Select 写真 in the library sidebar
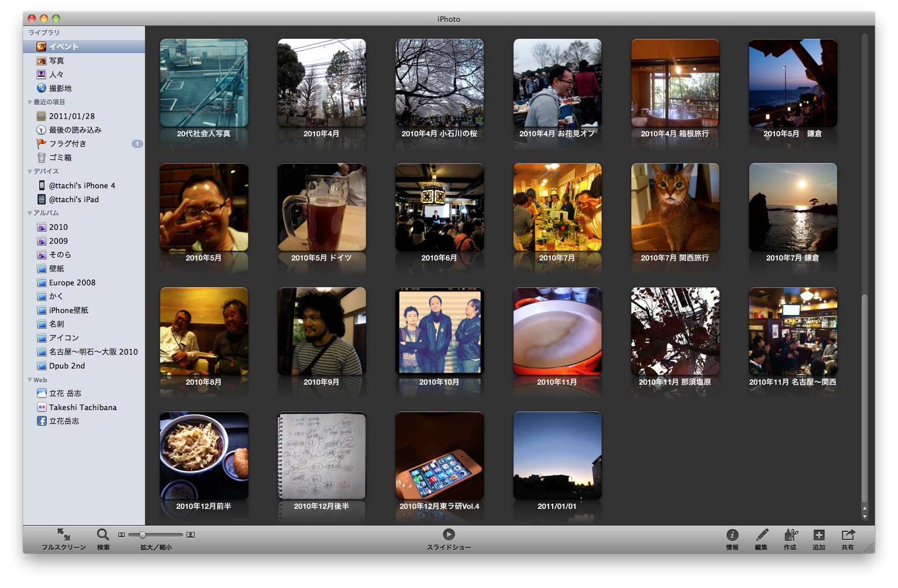 pos(56,61)
